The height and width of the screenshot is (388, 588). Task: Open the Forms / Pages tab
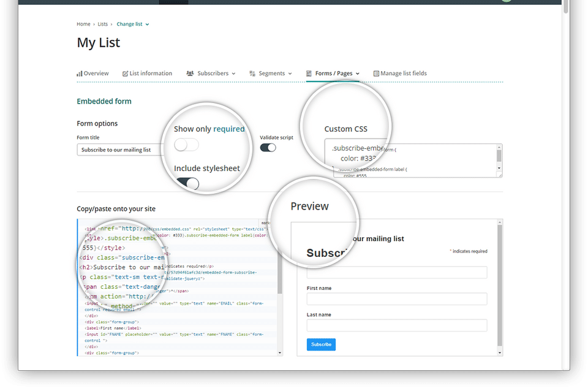coord(333,74)
